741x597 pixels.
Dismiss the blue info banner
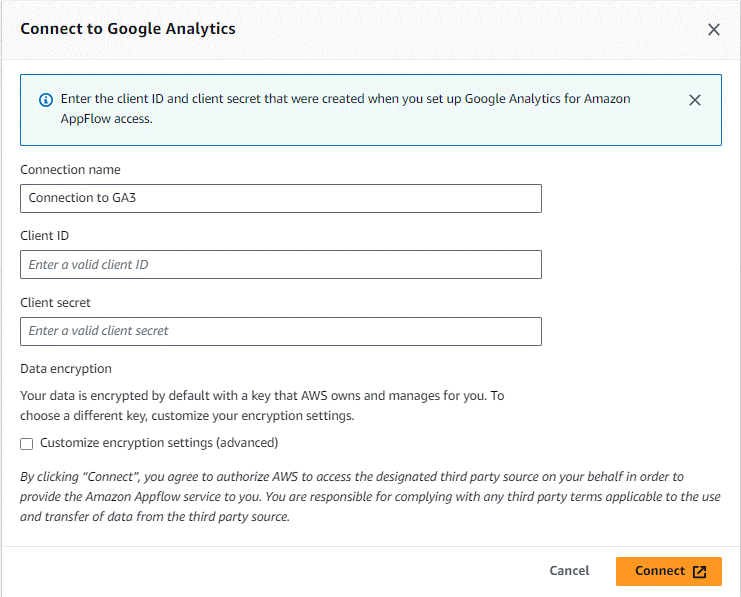pyautogui.click(x=695, y=100)
